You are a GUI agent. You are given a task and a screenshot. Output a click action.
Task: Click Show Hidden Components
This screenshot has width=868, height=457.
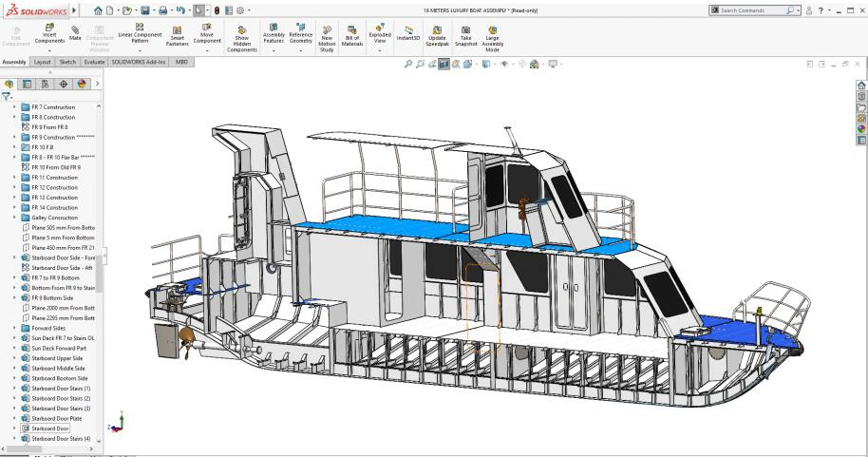pyautogui.click(x=242, y=39)
